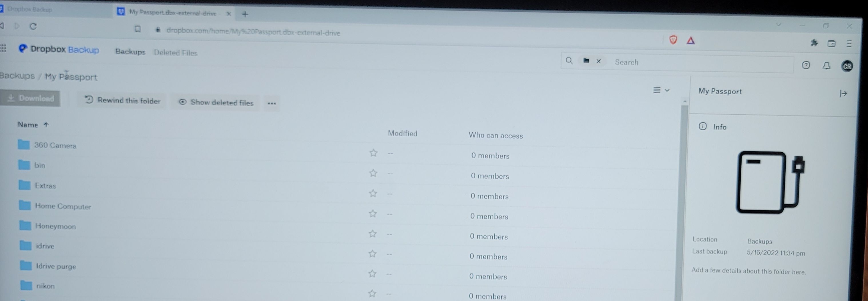Go to Backups in breadcrumb

(x=17, y=75)
